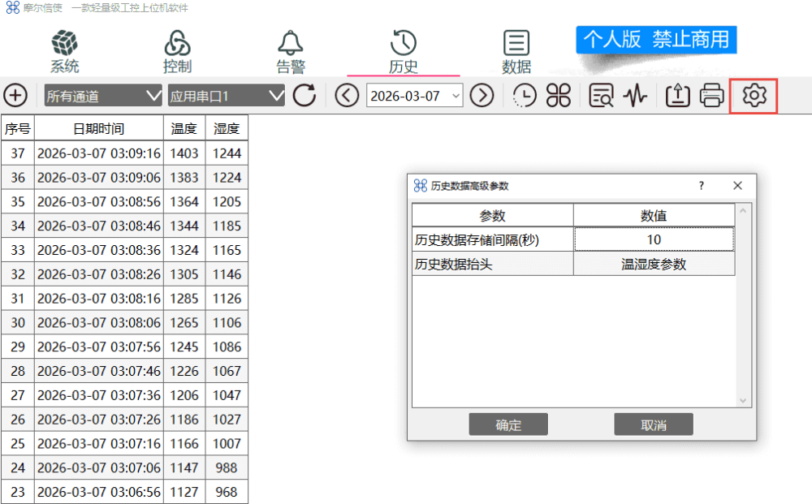Image resolution: width=812 pixels, height=504 pixels.
Task: Switch to the 告警 alarm tab
Action: click(291, 50)
